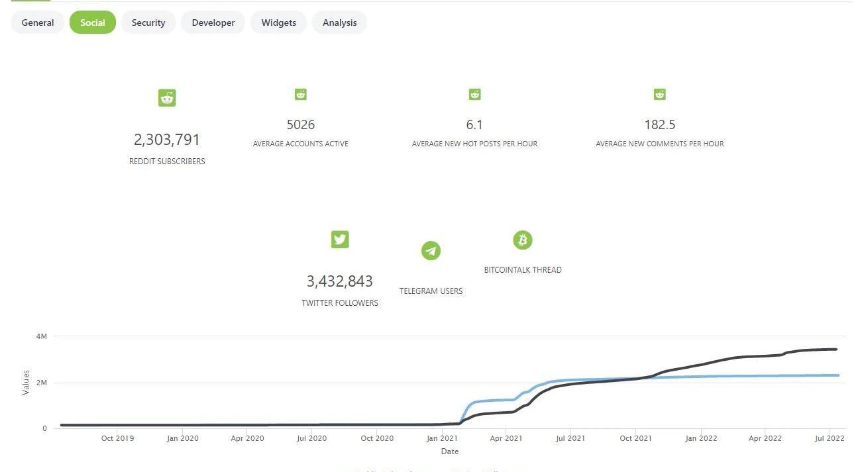Click the Jan 2021 date axis label

pyautogui.click(x=441, y=438)
